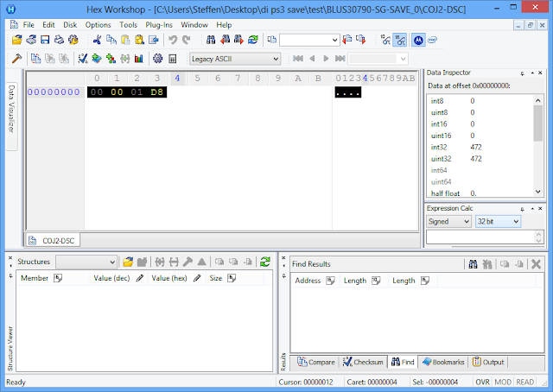Click the Undo arrow icon
The width and height of the screenshot is (553, 392).
(173, 40)
